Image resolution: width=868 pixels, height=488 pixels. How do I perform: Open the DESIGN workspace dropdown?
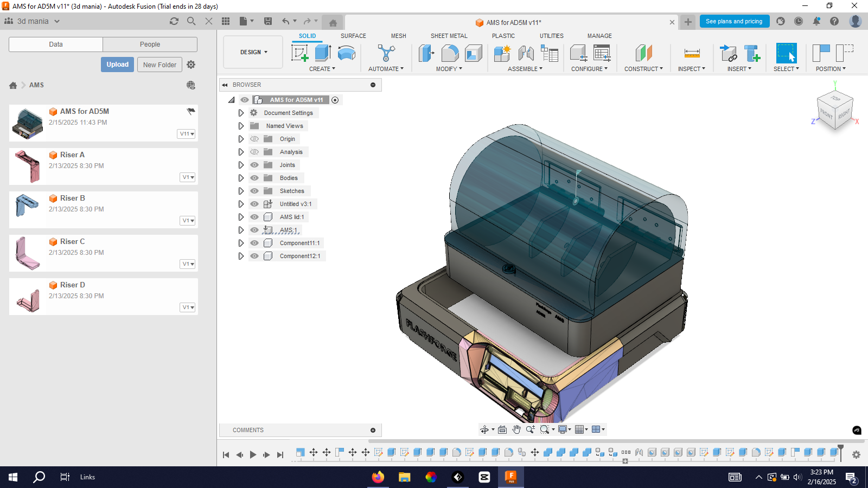253,52
